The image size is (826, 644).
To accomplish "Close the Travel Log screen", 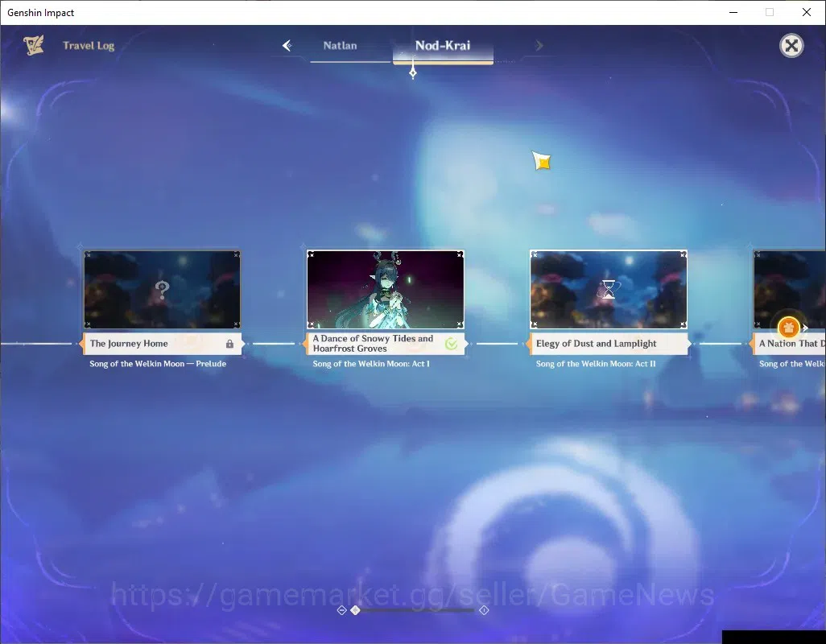I will pyautogui.click(x=791, y=46).
